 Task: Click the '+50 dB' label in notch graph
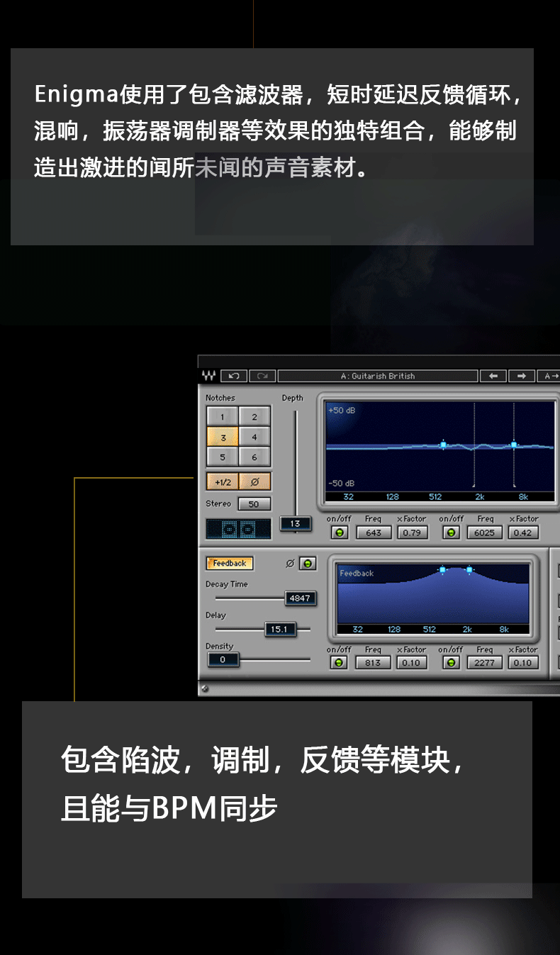(342, 410)
